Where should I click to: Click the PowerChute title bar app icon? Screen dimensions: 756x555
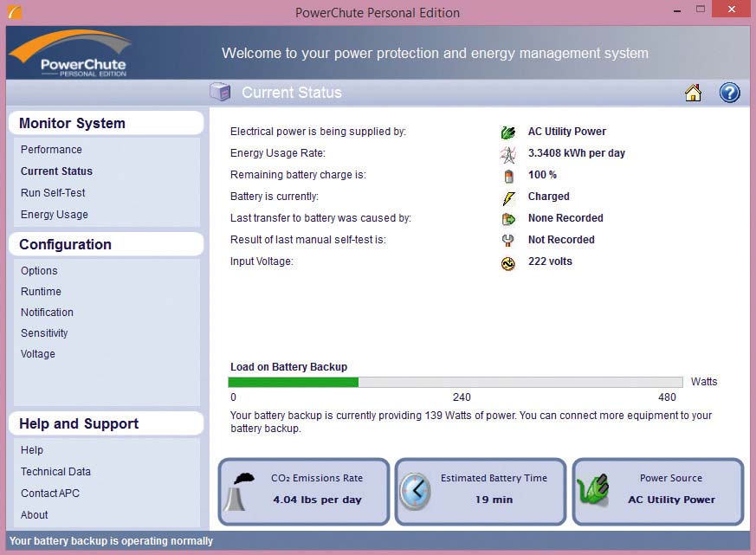pos(15,11)
